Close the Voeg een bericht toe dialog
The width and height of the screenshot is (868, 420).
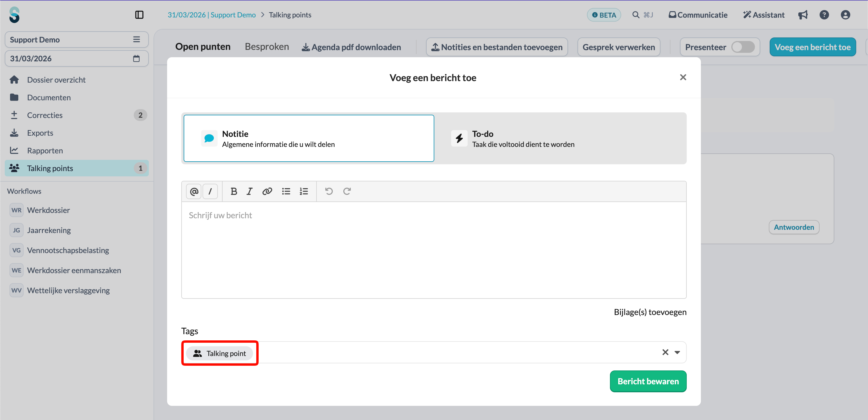click(683, 77)
